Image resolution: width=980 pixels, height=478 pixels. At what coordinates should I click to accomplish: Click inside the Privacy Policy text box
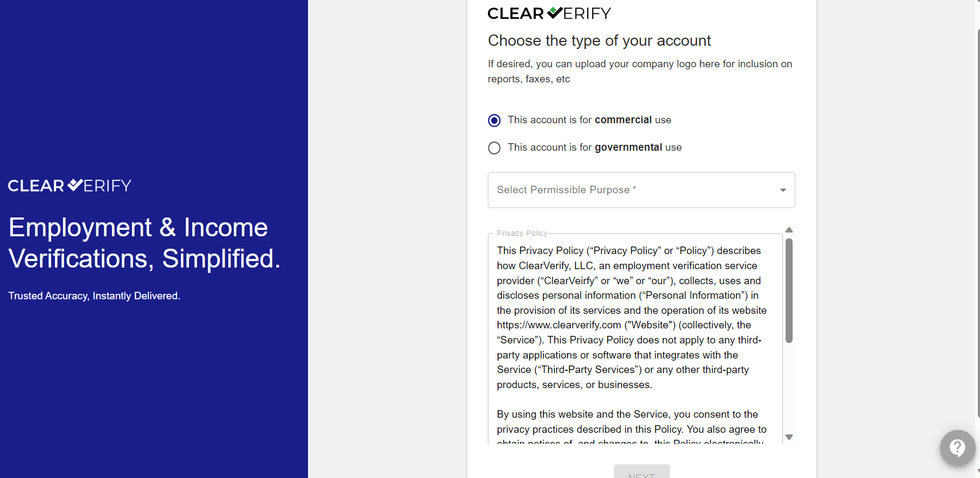pos(635,339)
